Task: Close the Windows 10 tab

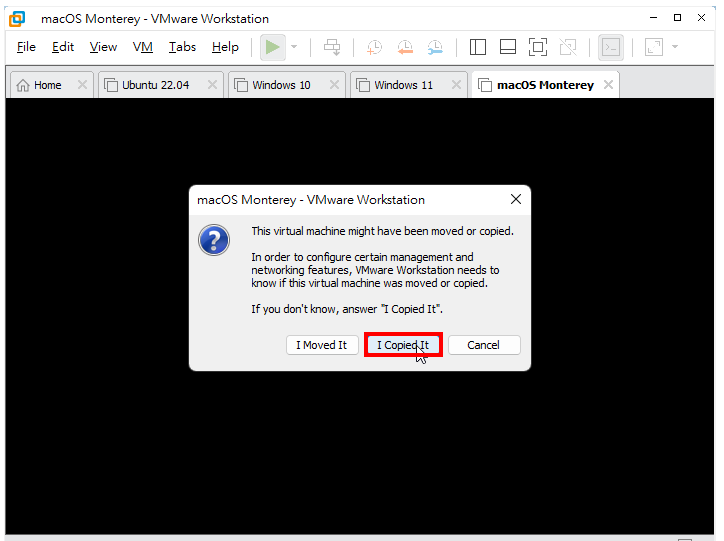Action: [334, 84]
